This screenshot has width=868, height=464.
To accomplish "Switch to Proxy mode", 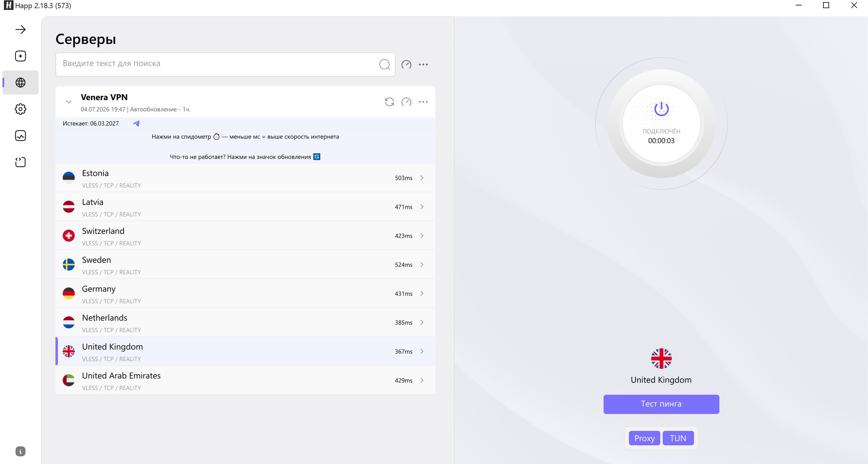I will click(x=644, y=438).
